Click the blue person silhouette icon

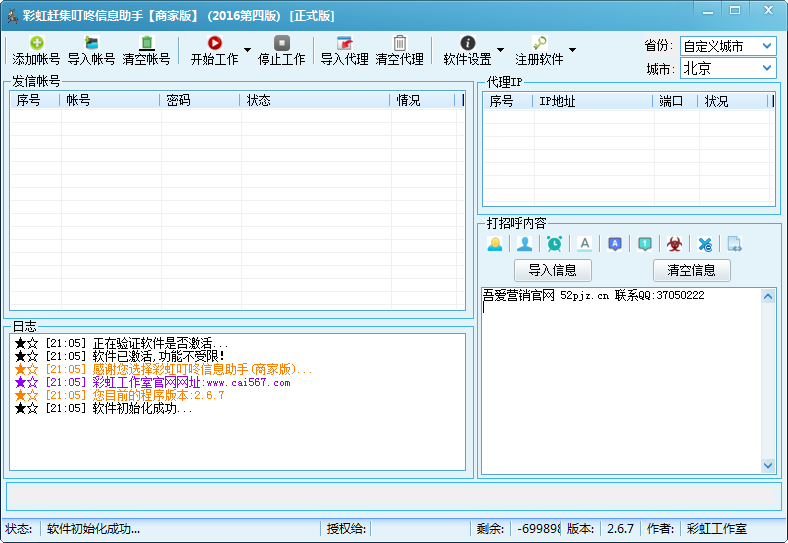tap(524, 244)
